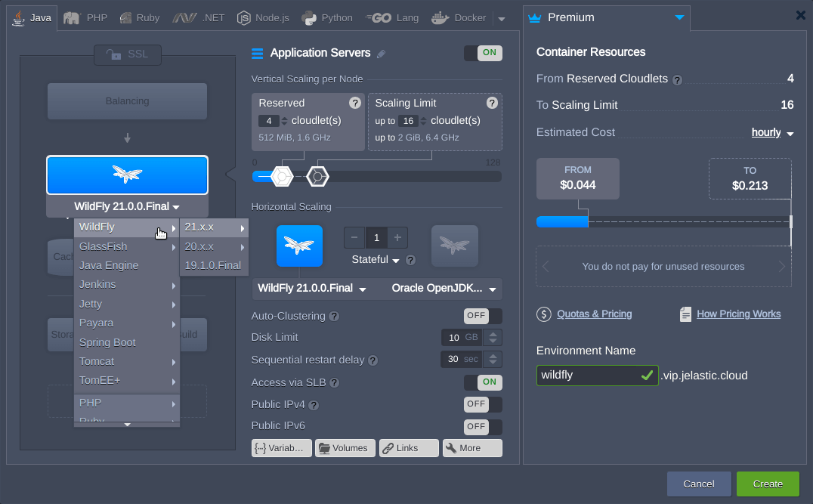
Task: Toggle Access via SLB switch
Action: tap(483, 382)
